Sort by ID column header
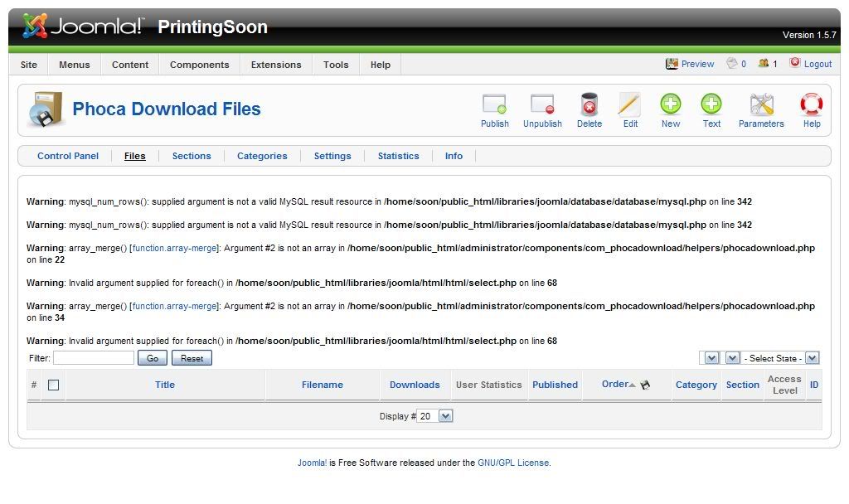This screenshot has width=849, height=504. [814, 385]
